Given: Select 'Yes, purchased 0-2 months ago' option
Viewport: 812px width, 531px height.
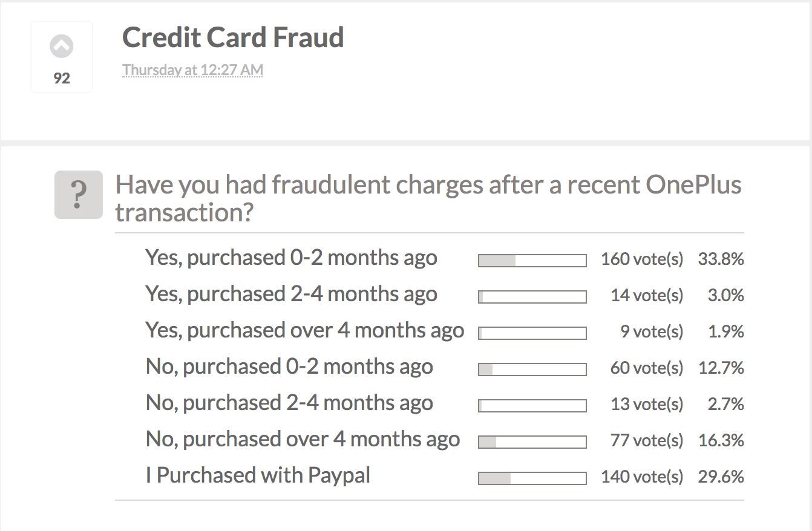Looking at the screenshot, I should tap(291, 258).
